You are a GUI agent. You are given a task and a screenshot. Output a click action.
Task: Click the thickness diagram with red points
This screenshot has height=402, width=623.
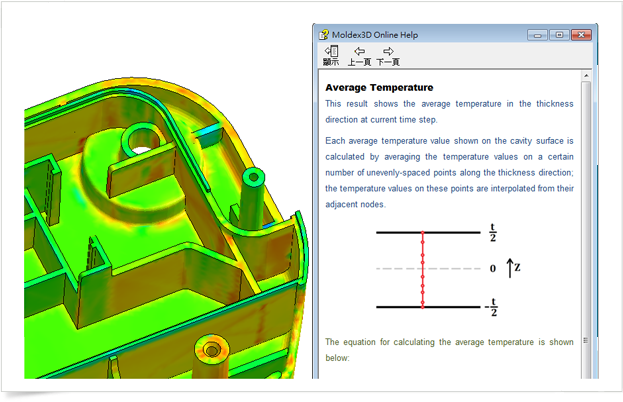tap(448, 269)
